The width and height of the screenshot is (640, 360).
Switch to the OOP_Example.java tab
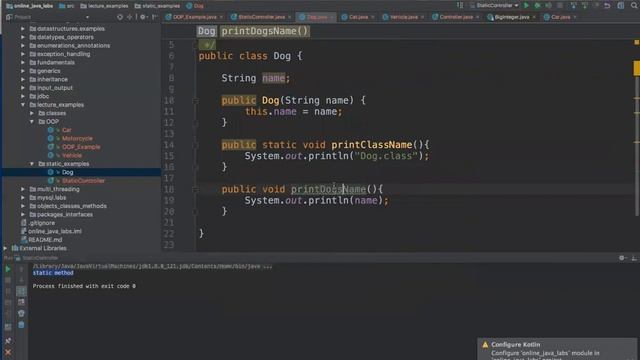click(x=194, y=17)
